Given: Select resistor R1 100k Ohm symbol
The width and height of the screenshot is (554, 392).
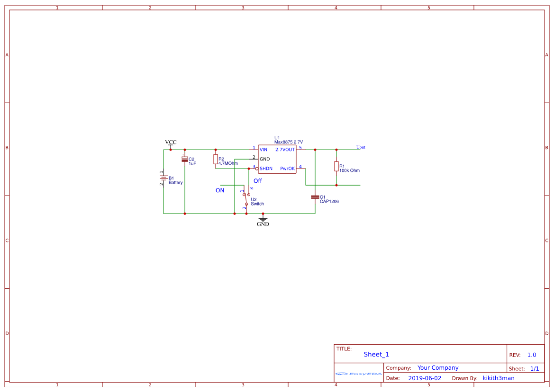Looking at the screenshot, I should click(x=336, y=166).
